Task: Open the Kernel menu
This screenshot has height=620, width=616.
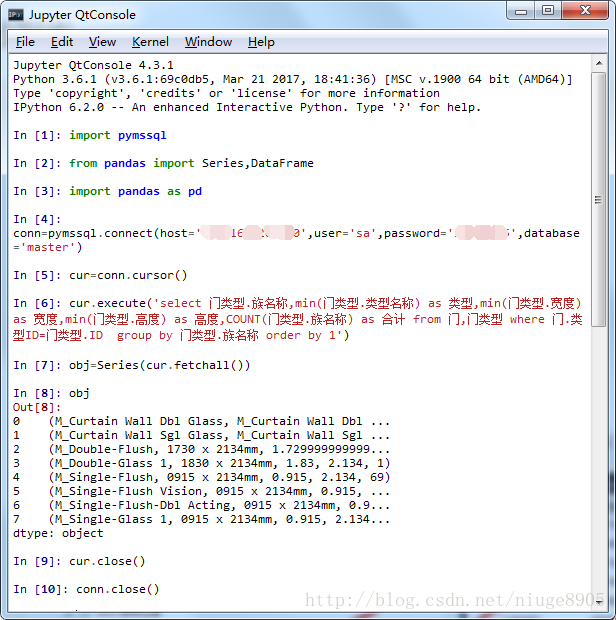Action: point(150,42)
